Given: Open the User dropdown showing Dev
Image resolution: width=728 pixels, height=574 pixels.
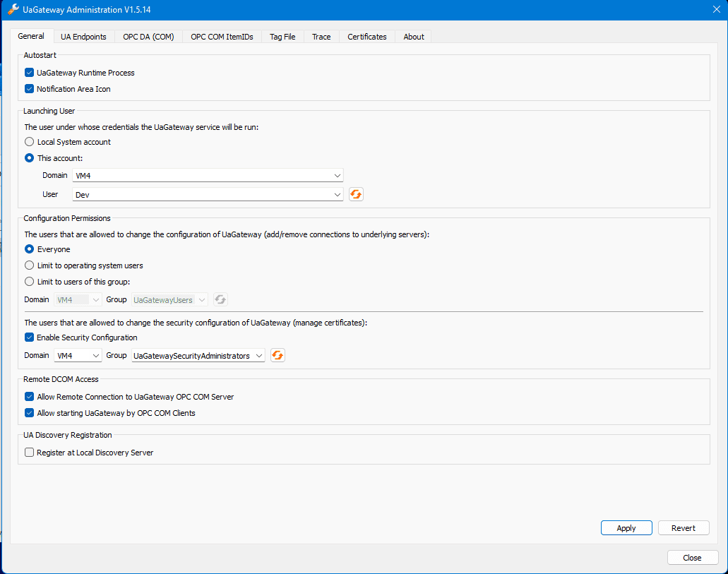Looking at the screenshot, I should tap(208, 195).
